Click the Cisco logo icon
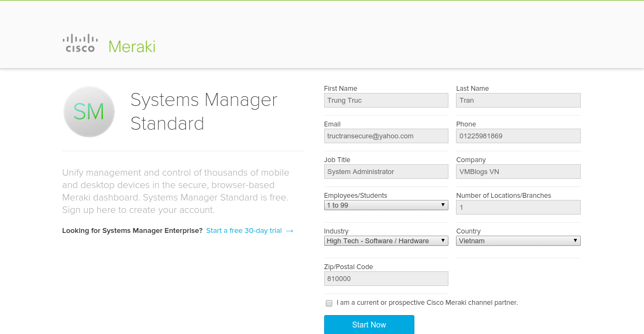 [x=80, y=43]
